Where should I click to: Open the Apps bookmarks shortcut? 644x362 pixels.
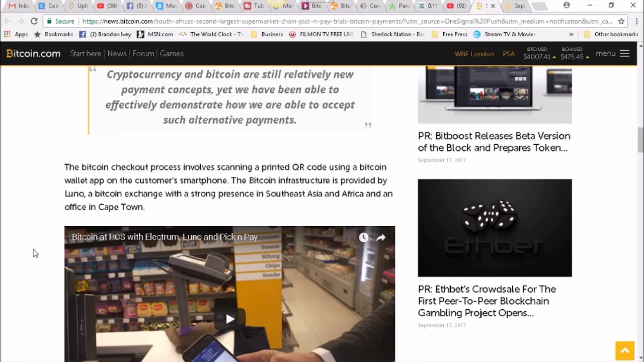[16, 34]
